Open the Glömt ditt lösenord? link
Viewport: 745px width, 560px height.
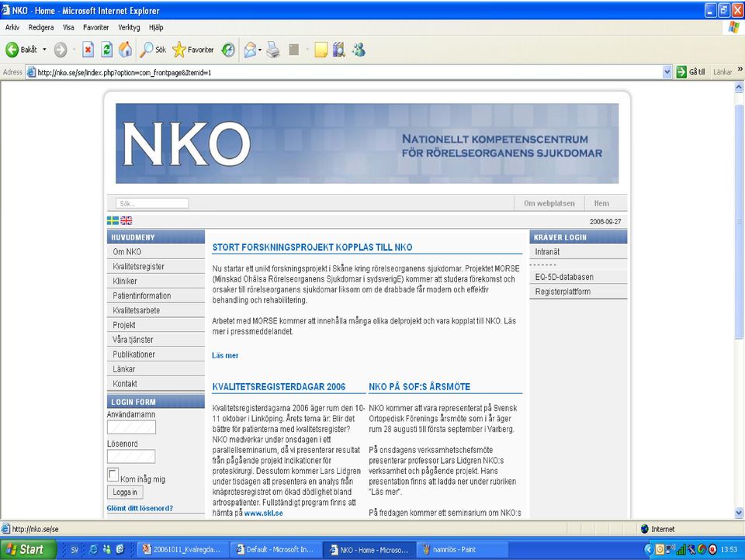coord(140,508)
